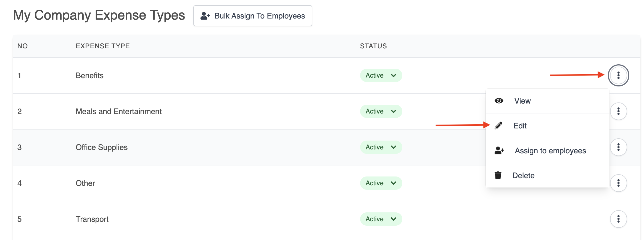Open the Other row Active status dropdown
The image size is (644, 240).
pos(381,183)
